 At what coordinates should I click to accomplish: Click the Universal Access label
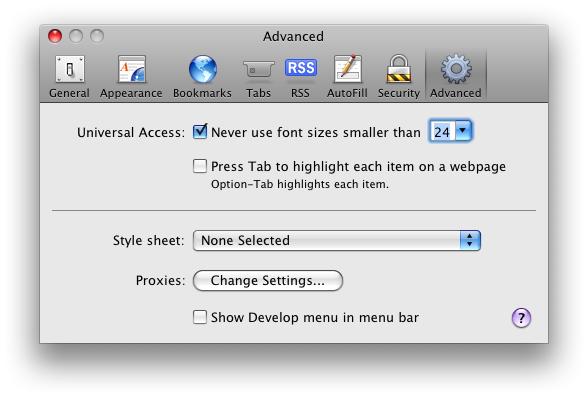(131, 132)
